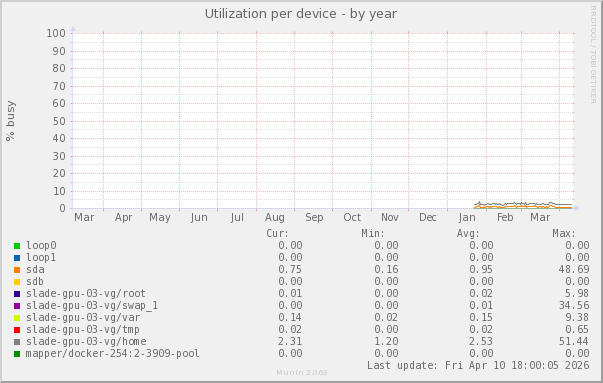Click the slade-gpu-03-vg/home gray swatch
603x383 pixels.
pos(17,342)
